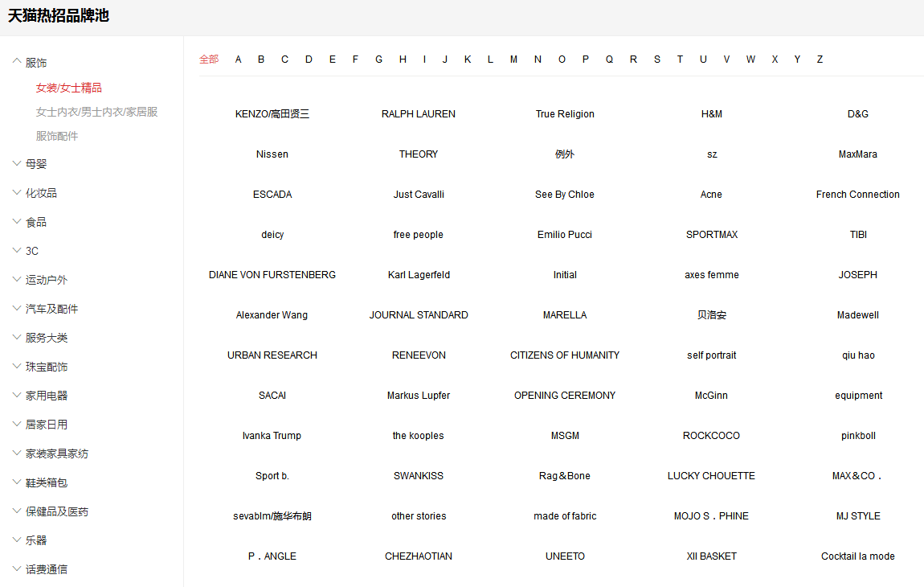Image resolution: width=924 pixels, height=587 pixels.
Task: Open the True Religion brand
Action: click(565, 114)
